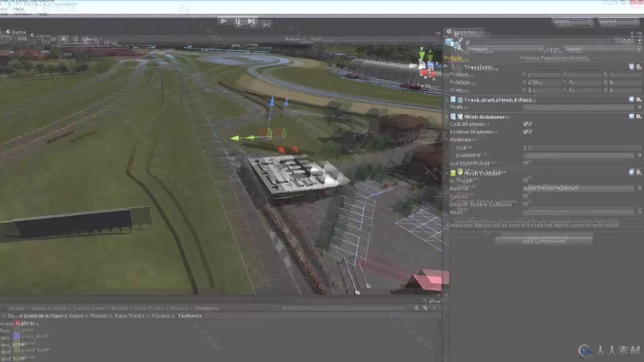Open the Layer dropdown showing Default
This screenshot has height=362, width=644.
602,49
